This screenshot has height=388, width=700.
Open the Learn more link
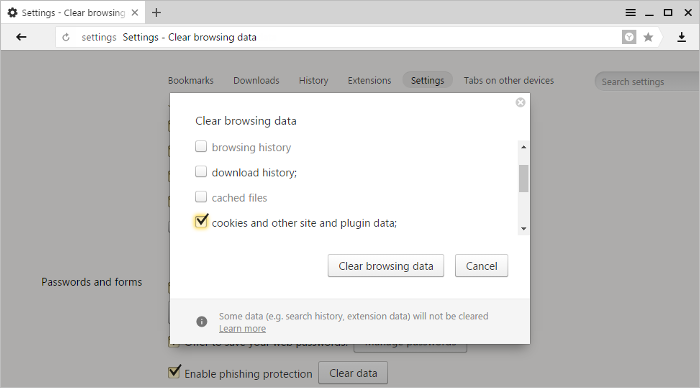[242, 329]
